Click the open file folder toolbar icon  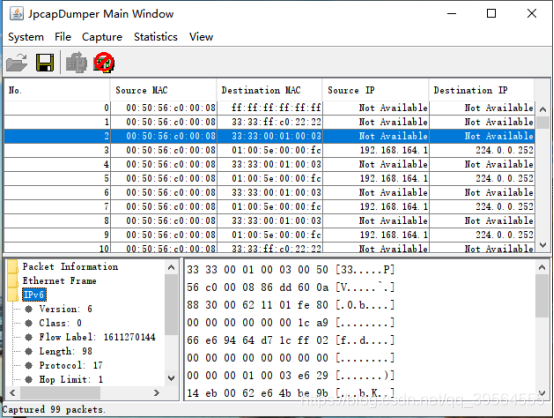click(x=17, y=63)
